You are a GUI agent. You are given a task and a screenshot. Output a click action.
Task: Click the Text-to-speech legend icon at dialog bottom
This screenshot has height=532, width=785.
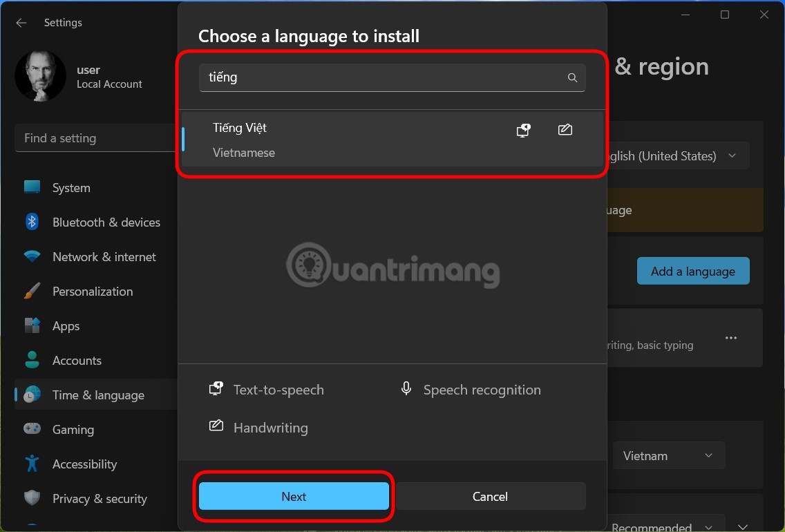216,388
